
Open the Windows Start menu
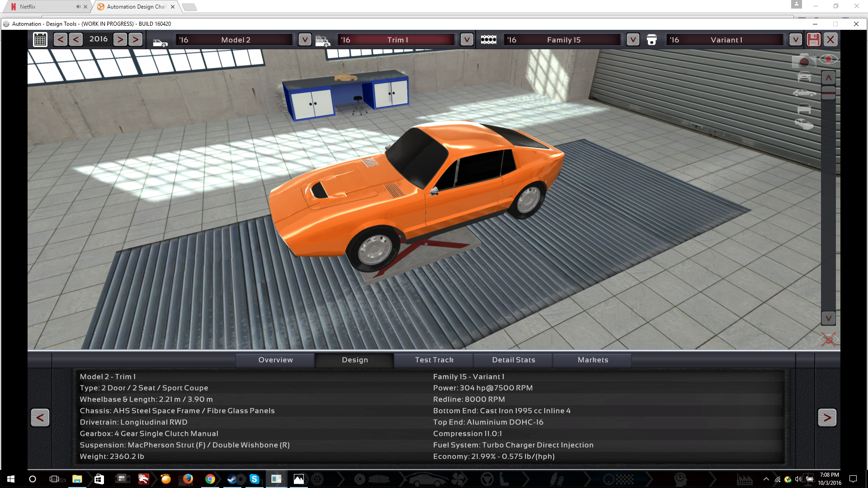(11, 479)
